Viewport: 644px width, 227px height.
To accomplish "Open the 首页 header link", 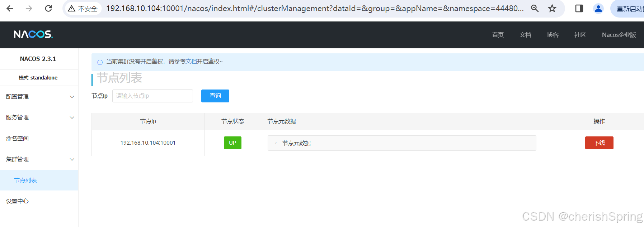I will coord(498,35).
